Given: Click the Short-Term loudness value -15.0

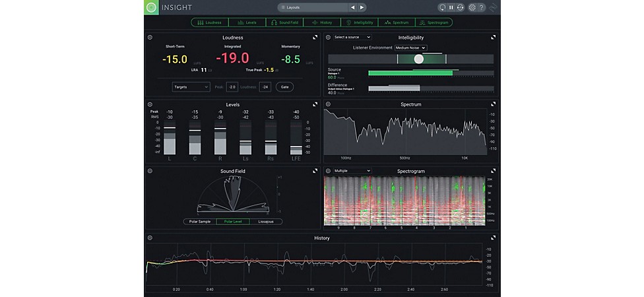Looking at the screenshot, I should (x=175, y=59).
